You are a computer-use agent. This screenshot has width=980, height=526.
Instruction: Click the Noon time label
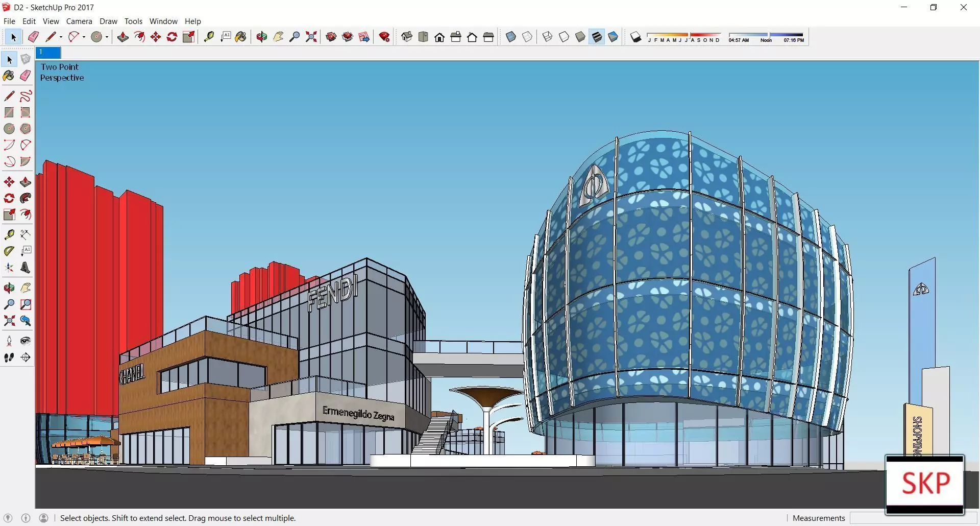766,40
